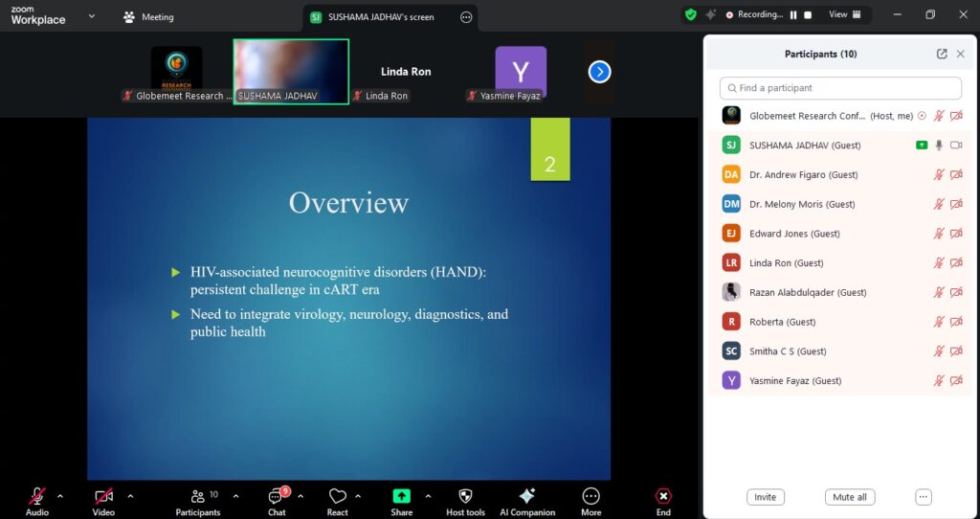Stop the meeting recording
Screen dimensions: 980x519
click(x=808, y=15)
